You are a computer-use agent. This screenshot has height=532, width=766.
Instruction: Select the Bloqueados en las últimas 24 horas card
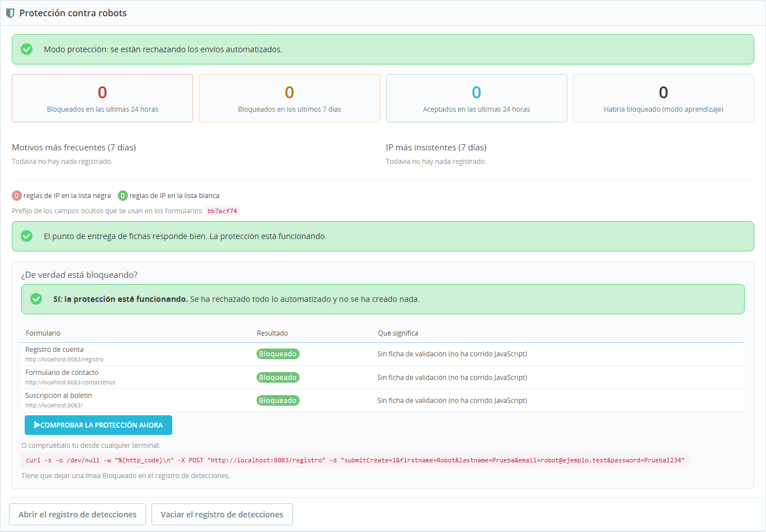tap(102, 98)
